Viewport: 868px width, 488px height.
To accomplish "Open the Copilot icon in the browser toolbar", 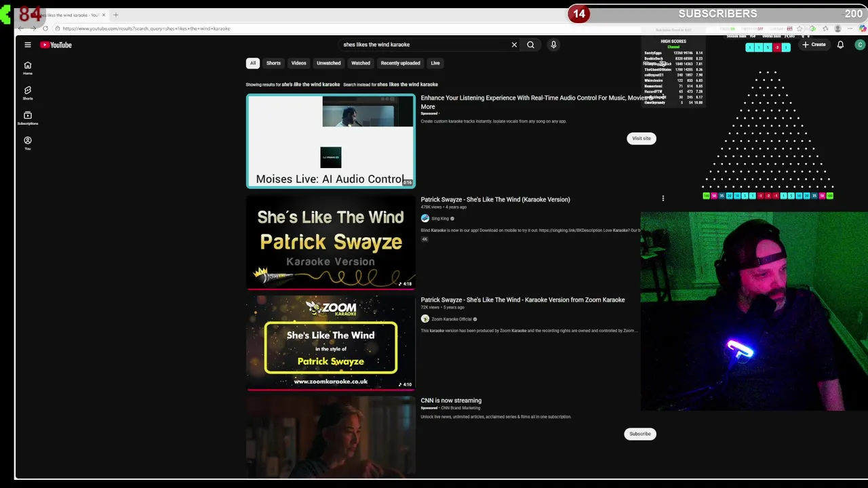I will pos(863,28).
